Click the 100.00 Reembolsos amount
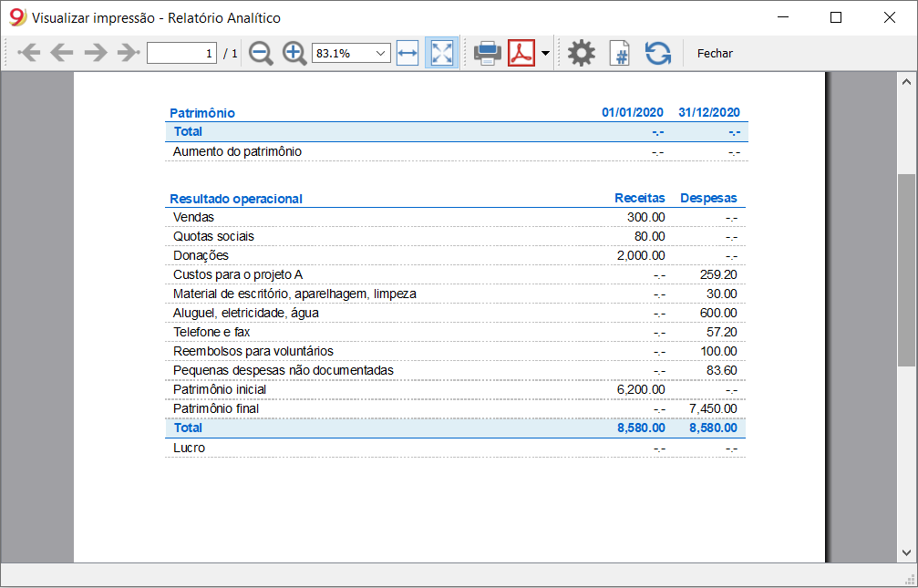This screenshot has width=918, height=588. (x=718, y=351)
